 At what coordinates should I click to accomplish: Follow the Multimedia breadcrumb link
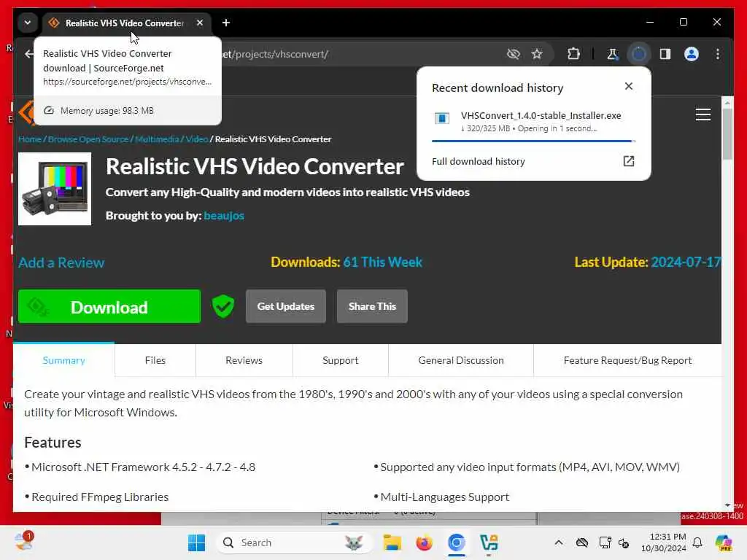point(157,139)
